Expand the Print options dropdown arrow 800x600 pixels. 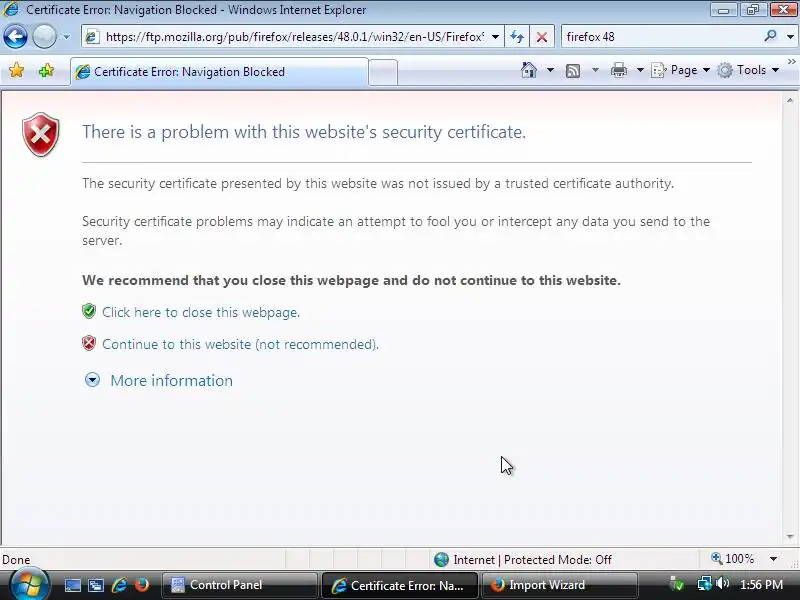[x=640, y=70]
